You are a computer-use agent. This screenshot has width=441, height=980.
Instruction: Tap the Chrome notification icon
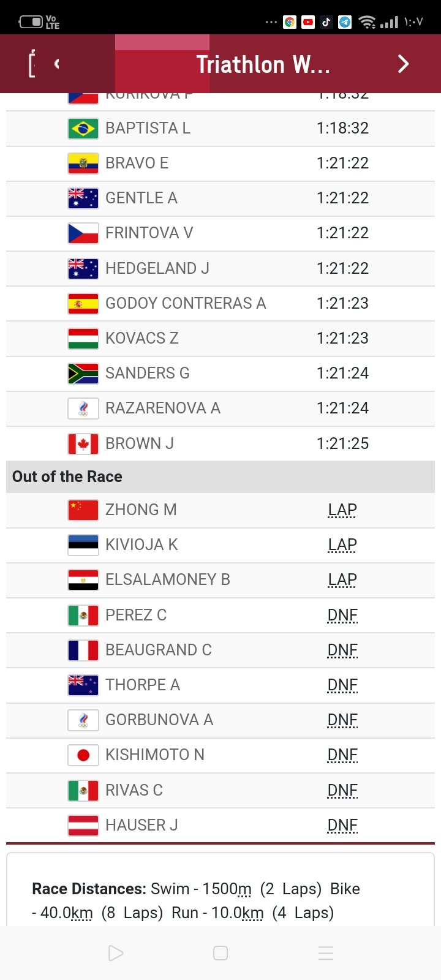[x=290, y=23]
